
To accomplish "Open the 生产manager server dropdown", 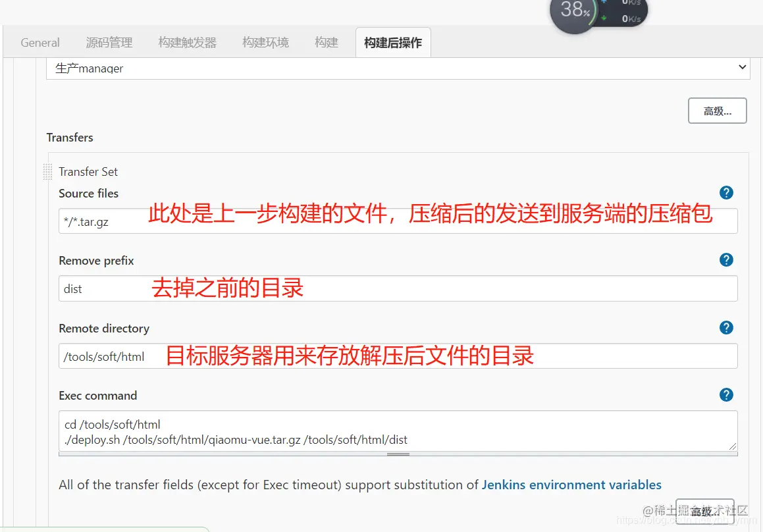I will coord(398,68).
